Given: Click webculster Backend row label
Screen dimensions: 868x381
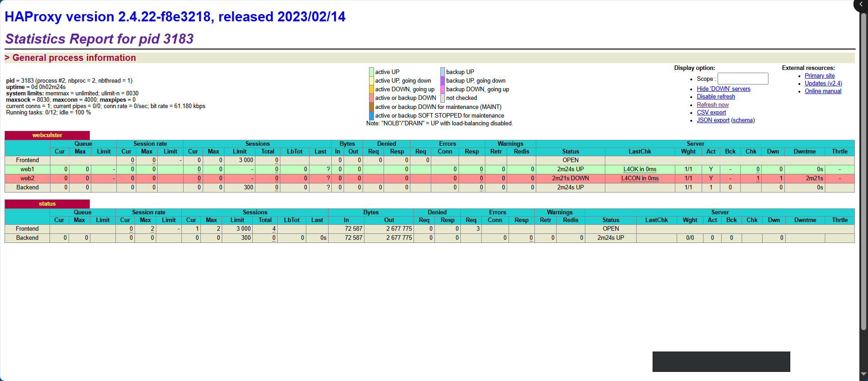Looking at the screenshot, I should pos(27,188).
